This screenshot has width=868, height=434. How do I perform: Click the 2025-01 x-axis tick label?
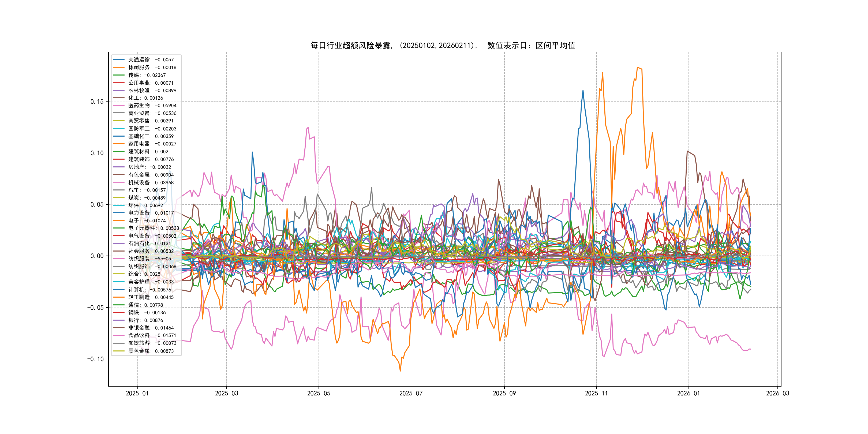pos(137,393)
